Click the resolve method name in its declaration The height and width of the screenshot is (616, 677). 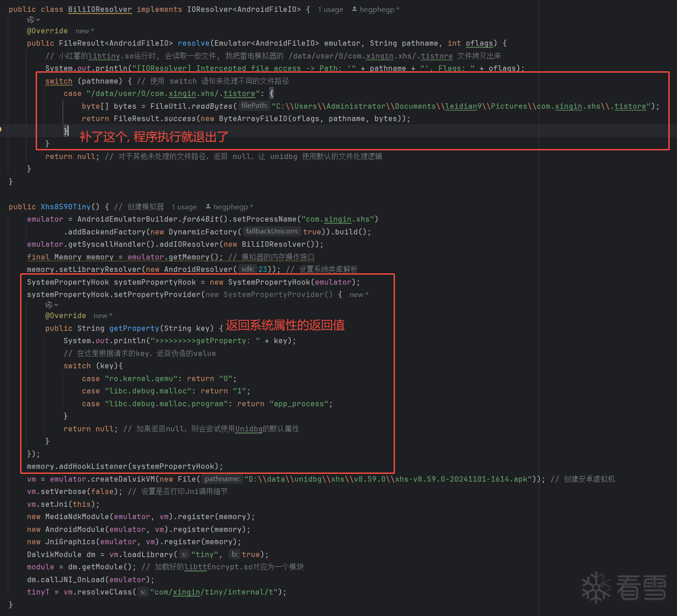tap(194, 43)
